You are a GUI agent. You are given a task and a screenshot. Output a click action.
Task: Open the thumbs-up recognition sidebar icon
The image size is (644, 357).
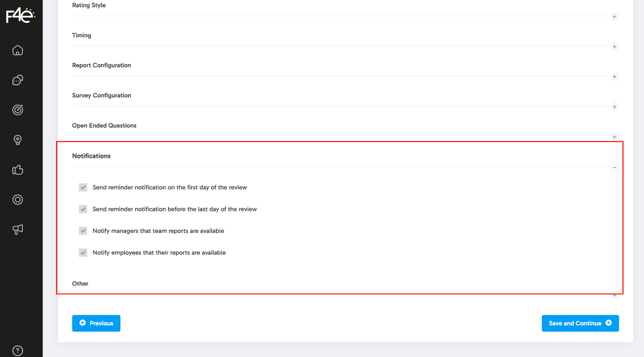point(18,170)
